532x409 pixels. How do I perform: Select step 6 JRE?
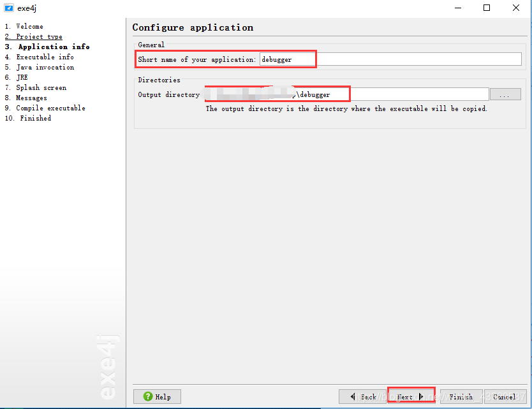[17, 77]
